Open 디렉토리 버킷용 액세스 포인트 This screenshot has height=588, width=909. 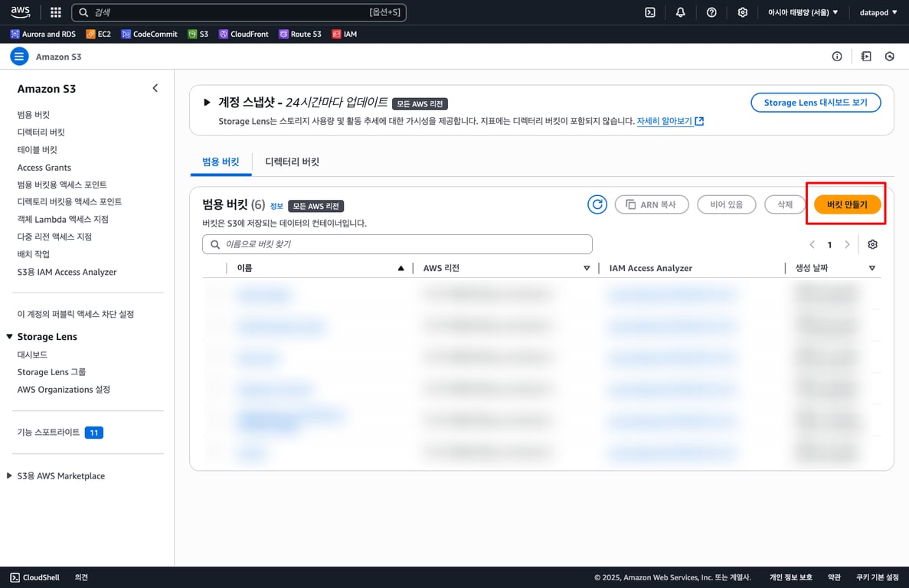70,201
